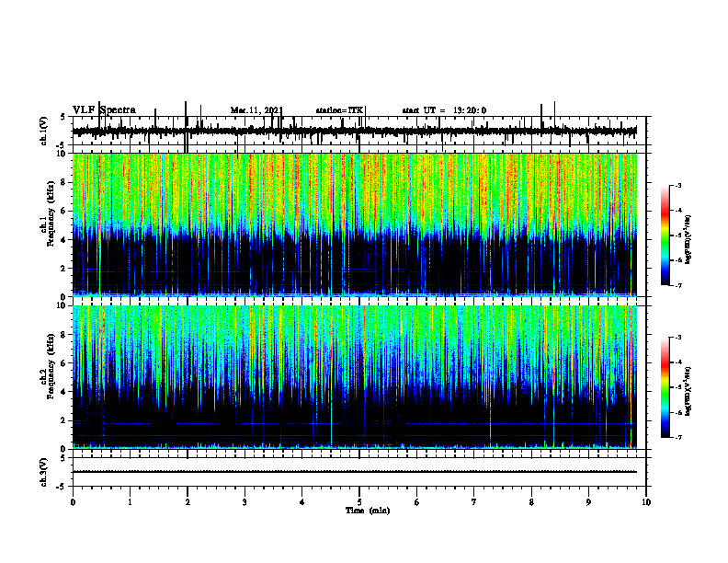Image resolution: width=728 pixels, height=563 pixels.
Task: Click time-axis tick label "9"
Action: click(588, 502)
